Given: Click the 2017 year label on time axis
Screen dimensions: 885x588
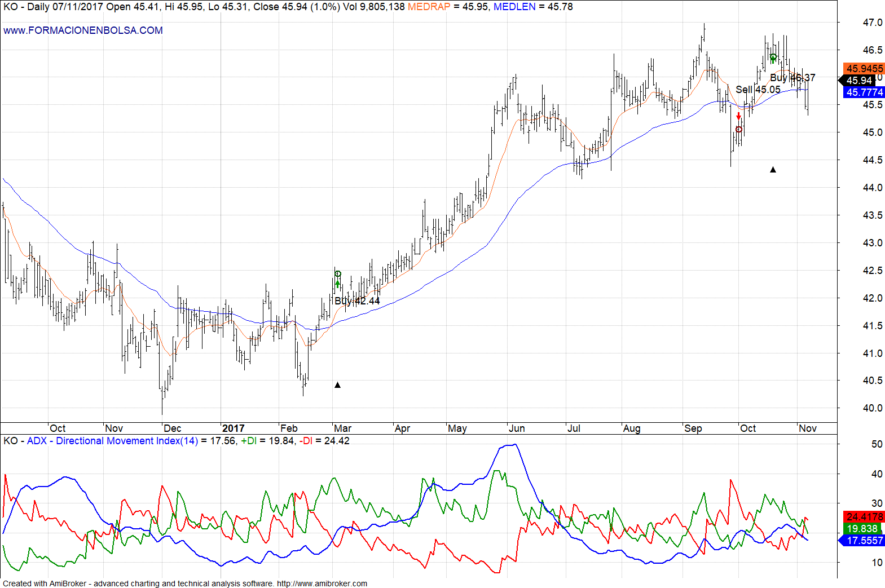Looking at the screenshot, I should click(x=233, y=428).
